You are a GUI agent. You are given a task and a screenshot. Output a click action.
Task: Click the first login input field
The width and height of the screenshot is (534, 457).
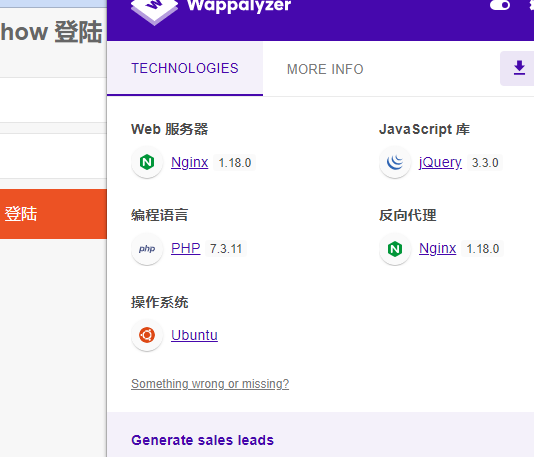pos(53,100)
